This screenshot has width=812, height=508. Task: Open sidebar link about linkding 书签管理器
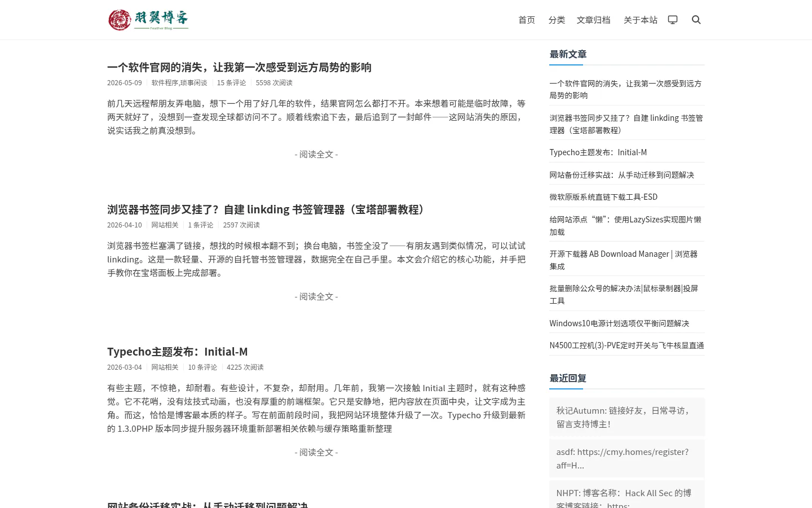point(626,124)
